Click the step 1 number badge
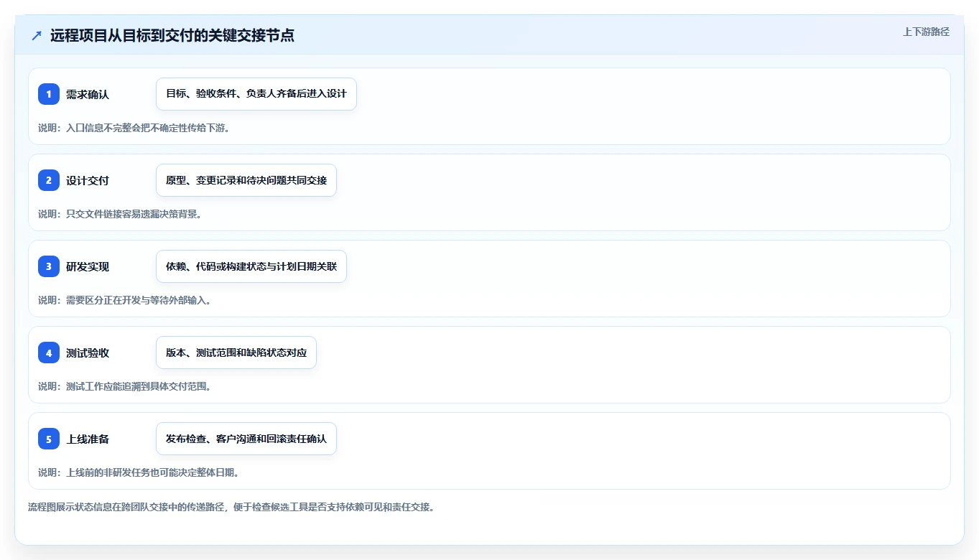Screen dimensions: 979x560 [x=49, y=94]
